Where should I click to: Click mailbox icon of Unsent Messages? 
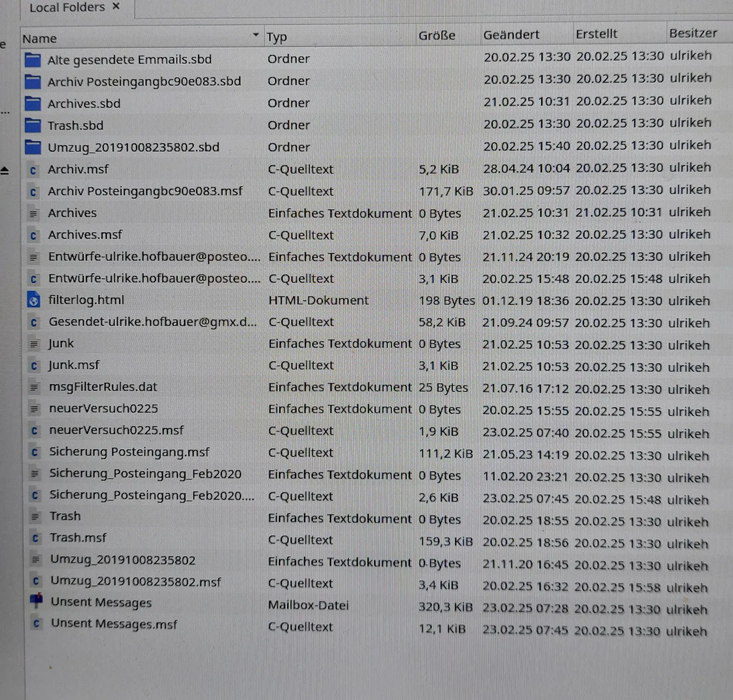point(36,601)
